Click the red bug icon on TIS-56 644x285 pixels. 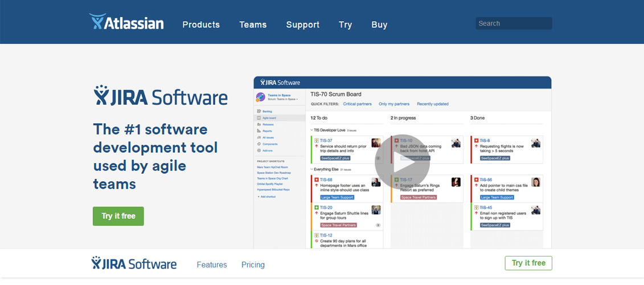(477, 180)
